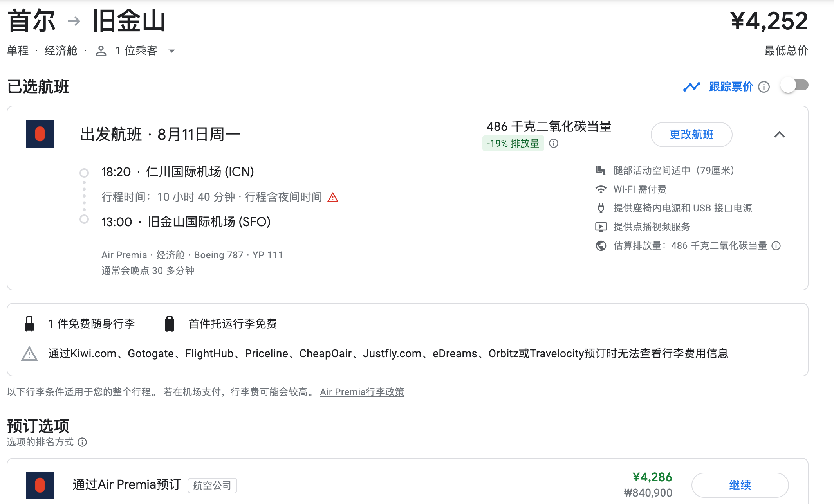The height and width of the screenshot is (504, 834).
Task: Toggle the 跟踪票价 price tracking switch
Action: point(794,85)
